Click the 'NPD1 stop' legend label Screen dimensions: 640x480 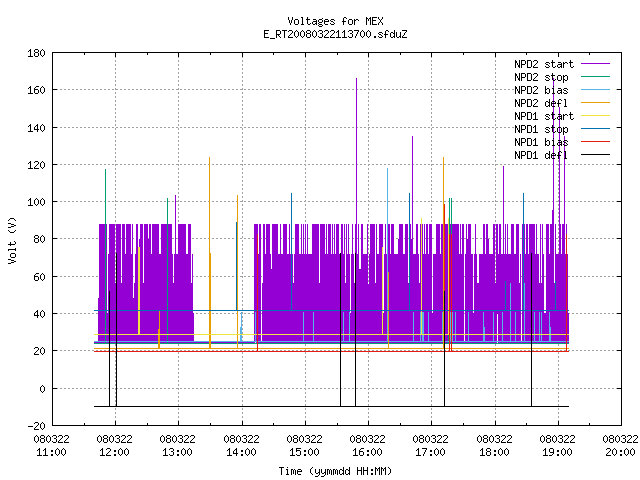point(541,129)
